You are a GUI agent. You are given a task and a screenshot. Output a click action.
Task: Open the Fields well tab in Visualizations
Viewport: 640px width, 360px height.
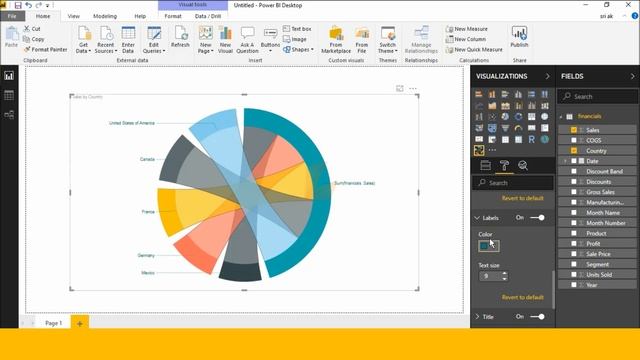(x=485, y=165)
